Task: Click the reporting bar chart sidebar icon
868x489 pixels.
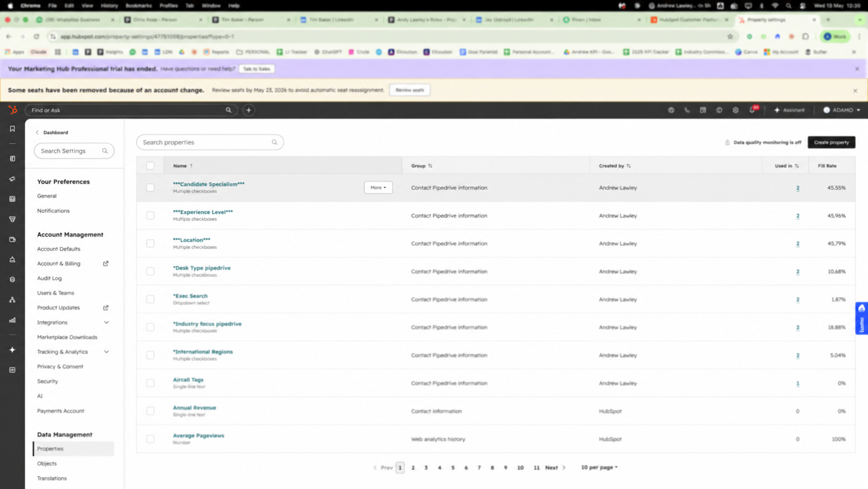Action: point(12,320)
